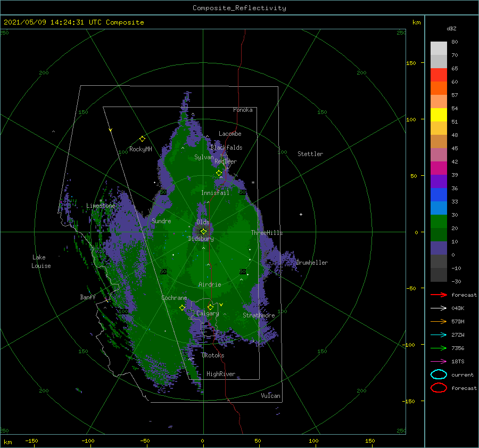479x448 pixels.
Task: Click the yellow diamond marker below Cochrane
Action: tap(182, 308)
